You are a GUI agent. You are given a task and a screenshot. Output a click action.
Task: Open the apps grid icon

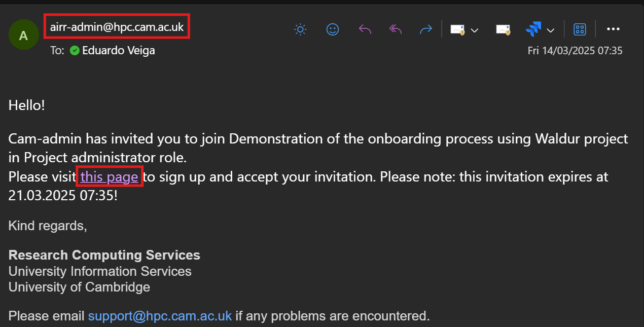coord(580,29)
